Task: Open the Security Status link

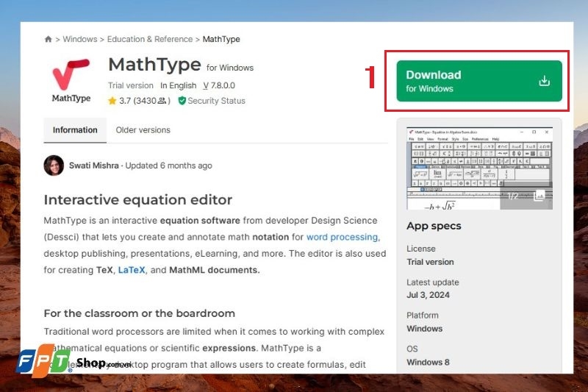Action: point(216,101)
